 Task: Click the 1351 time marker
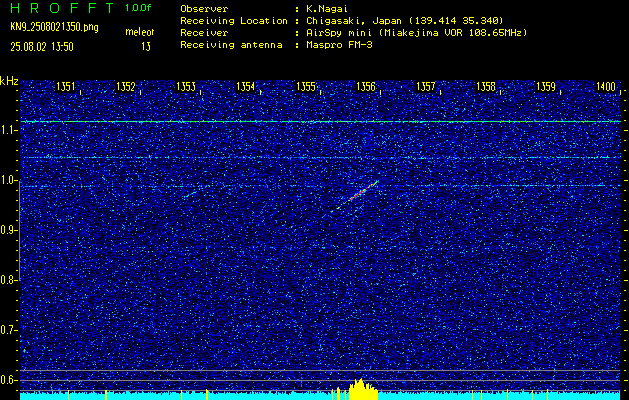pos(65,86)
